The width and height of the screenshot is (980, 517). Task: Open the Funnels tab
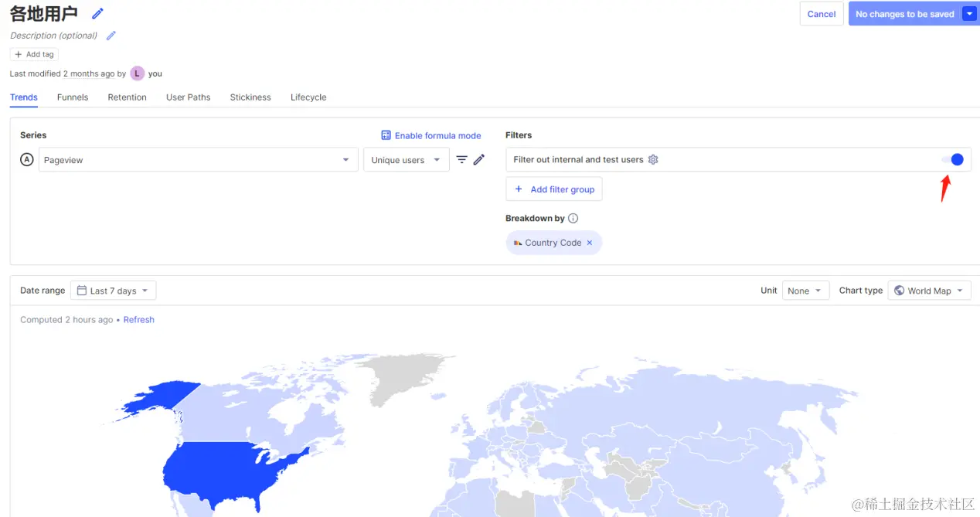73,97
